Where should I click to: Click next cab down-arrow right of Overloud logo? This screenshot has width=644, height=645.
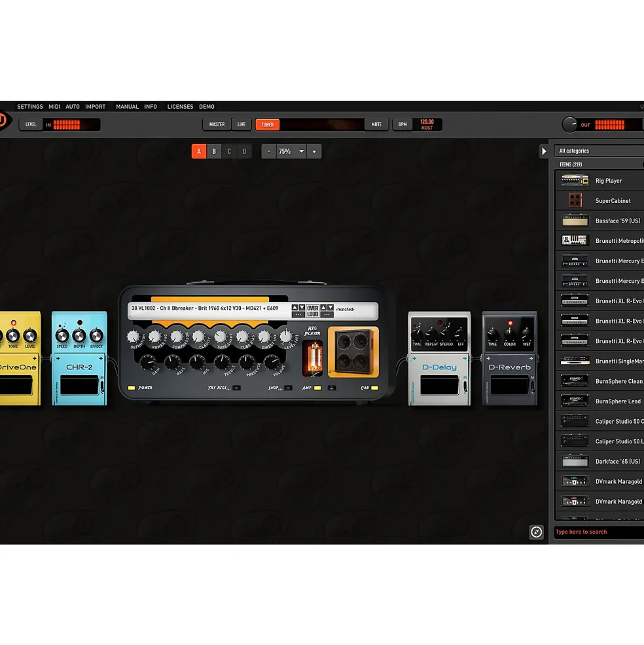(331, 308)
